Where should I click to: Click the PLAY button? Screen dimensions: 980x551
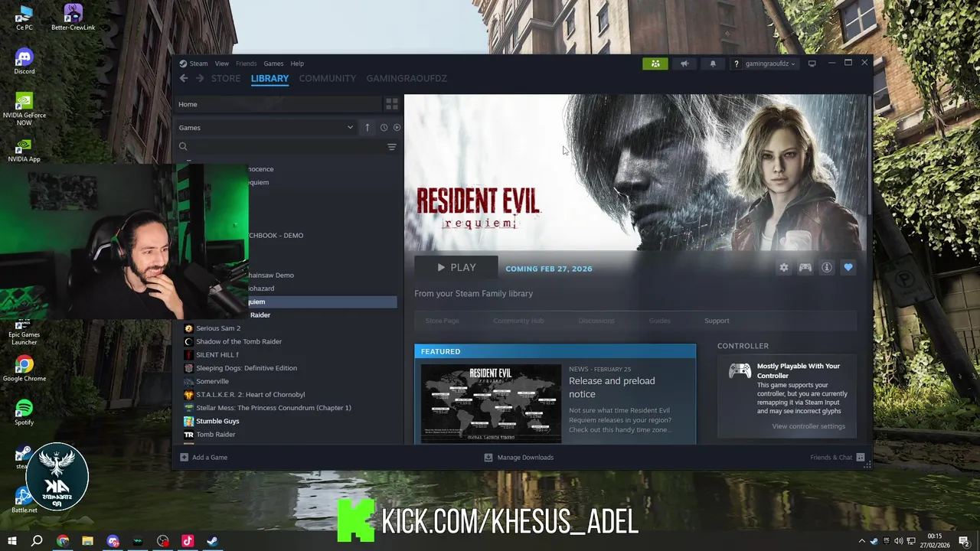tap(456, 268)
